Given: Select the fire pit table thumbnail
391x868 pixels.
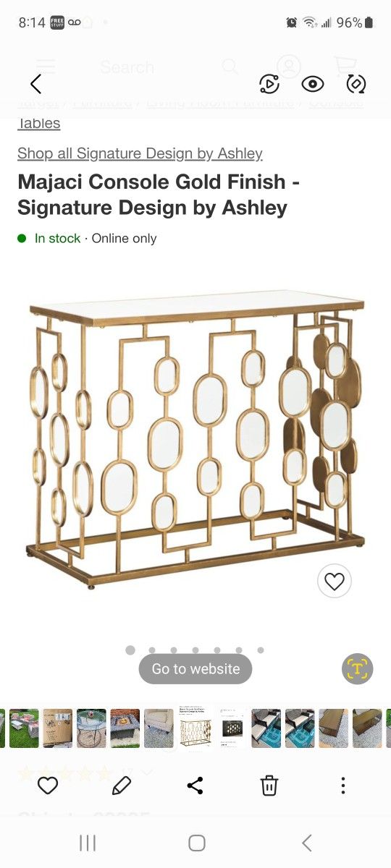Looking at the screenshot, I should coord(126,728).
